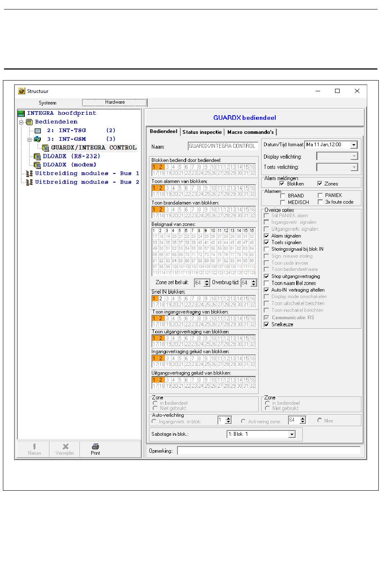Image resolution: width=392 pixels, height=577 pixels.
Task: Click the INT-TSG device icon
Action: [x=38, y=131]
